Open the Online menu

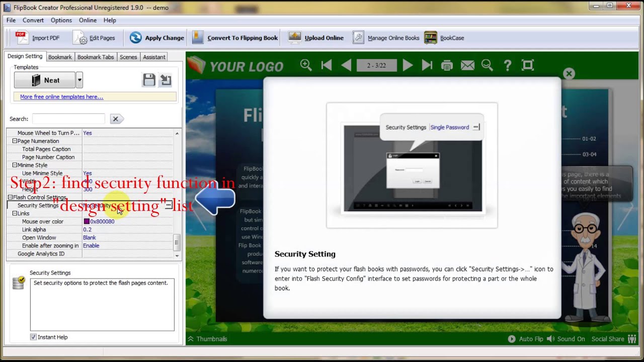pos(88,20)
